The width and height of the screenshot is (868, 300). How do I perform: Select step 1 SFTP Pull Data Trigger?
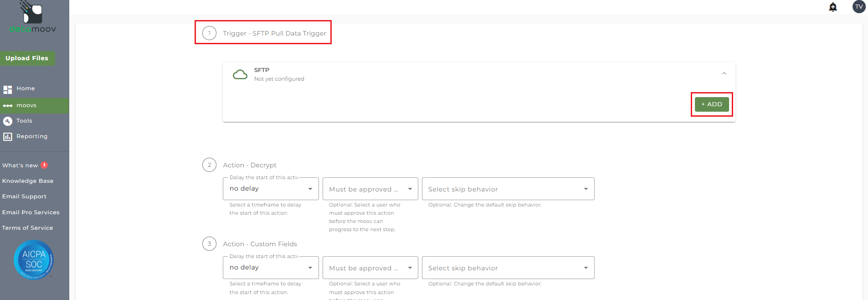274,33
